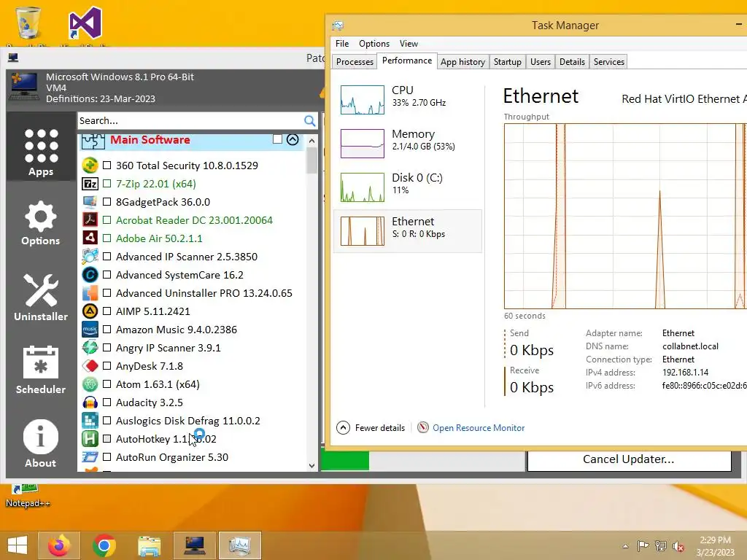The height and width of the screenshot is (560, 747).
Task: Select the Ethernet performance entry
Action: click(x=408, y=231)
